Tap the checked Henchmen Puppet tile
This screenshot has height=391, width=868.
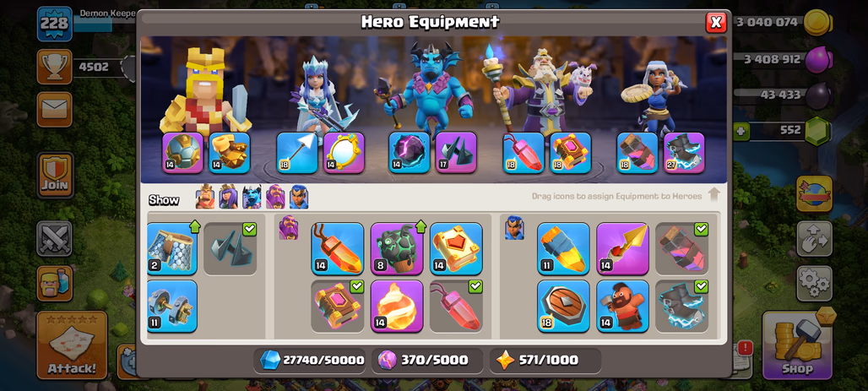(231, 248)
